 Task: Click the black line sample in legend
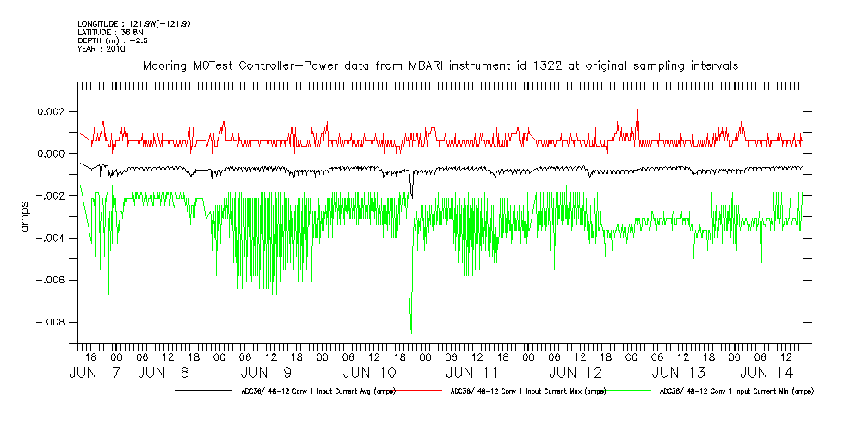point(202,391)
